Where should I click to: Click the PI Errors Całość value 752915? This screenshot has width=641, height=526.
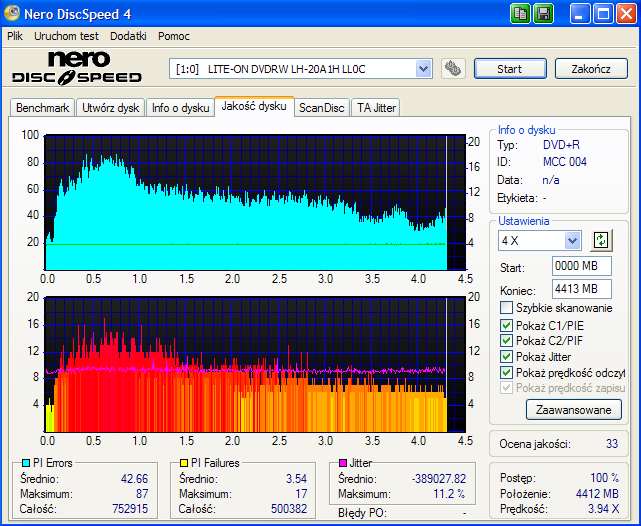pos(130,509)
